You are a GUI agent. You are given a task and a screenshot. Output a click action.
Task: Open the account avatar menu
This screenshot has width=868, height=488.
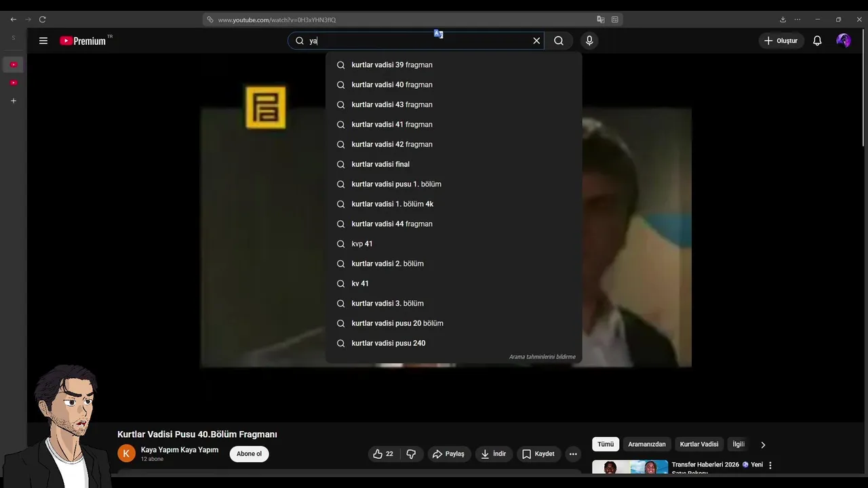pyautogui.click(x=844, y=41)
